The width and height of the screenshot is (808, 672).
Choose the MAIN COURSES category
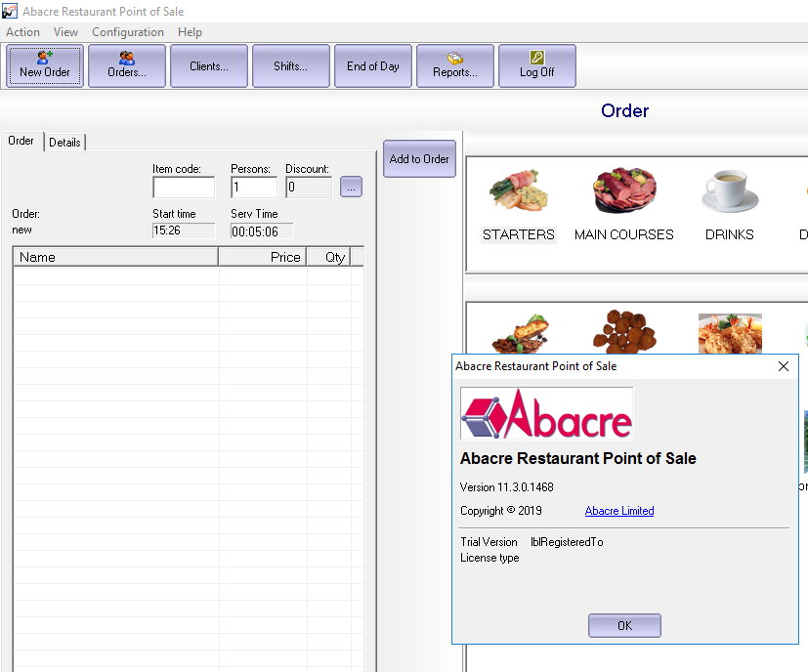(x=624, y=194)
